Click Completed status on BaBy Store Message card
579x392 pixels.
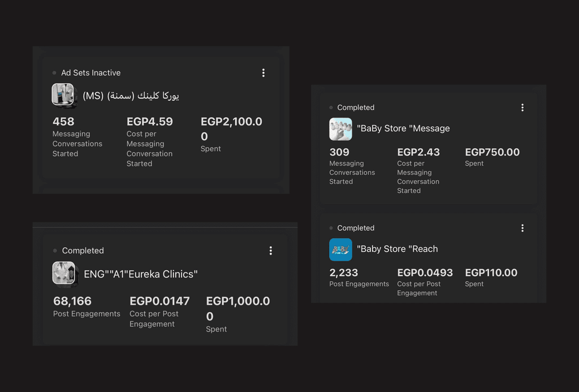tap(356, 107)
